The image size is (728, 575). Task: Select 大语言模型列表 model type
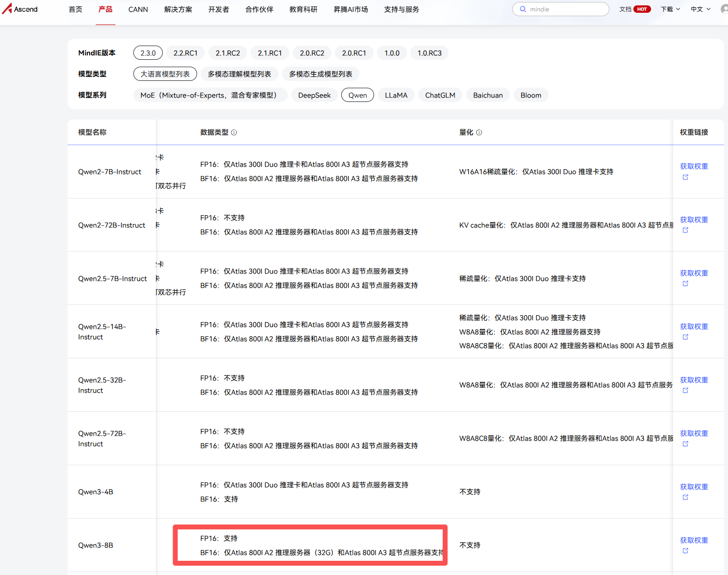(165, 74)
